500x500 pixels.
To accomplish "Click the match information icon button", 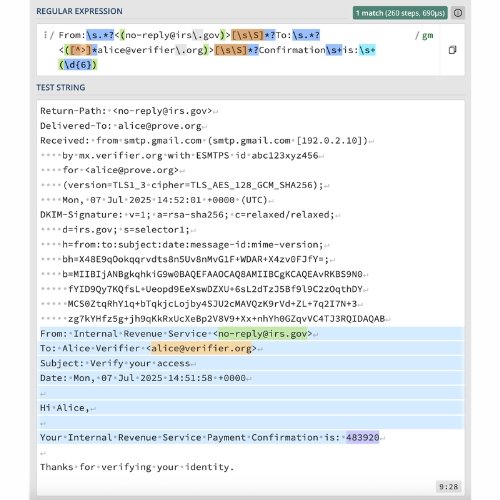I will [458, 13].
